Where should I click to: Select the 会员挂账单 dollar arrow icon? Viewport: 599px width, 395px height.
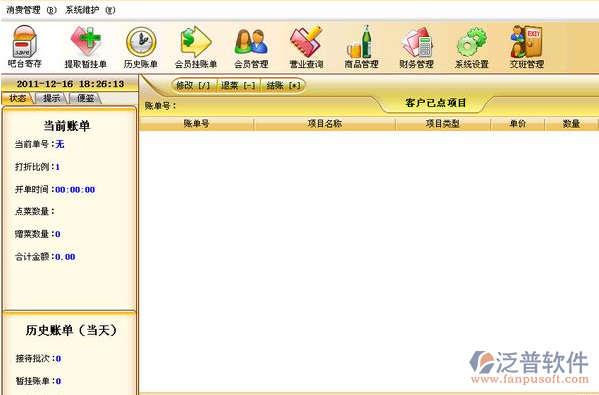pos(196,41)
